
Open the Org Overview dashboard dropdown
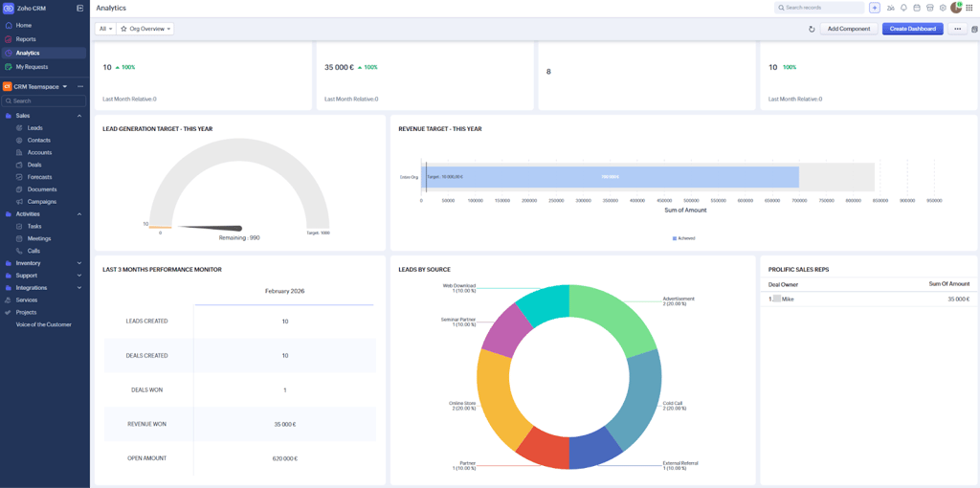point(145,29)
